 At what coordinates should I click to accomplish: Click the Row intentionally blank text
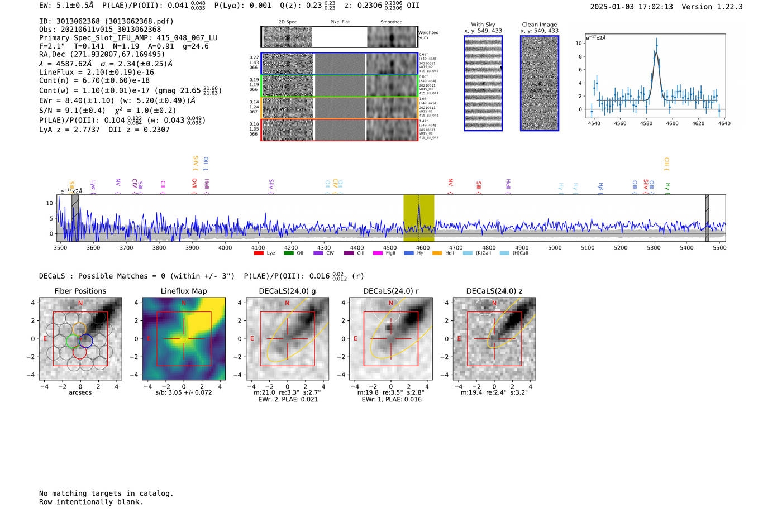[x=91, y=502]
